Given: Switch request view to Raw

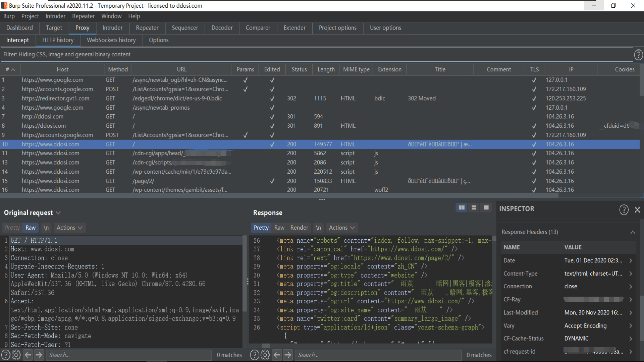Looking at the screenshot, I should (30, 228).
